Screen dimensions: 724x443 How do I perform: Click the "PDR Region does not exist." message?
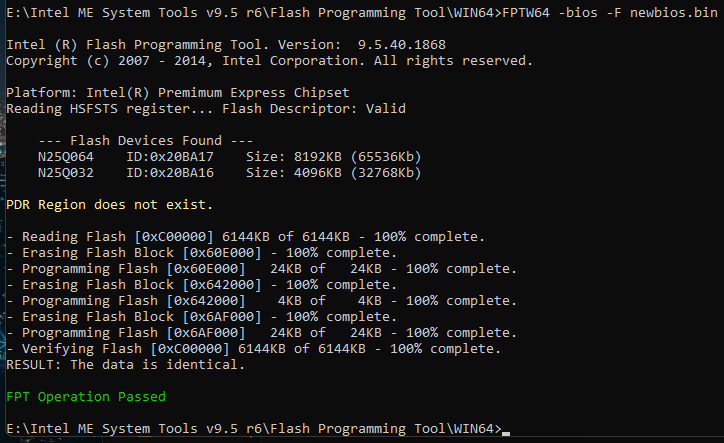[x=109, y=205]
